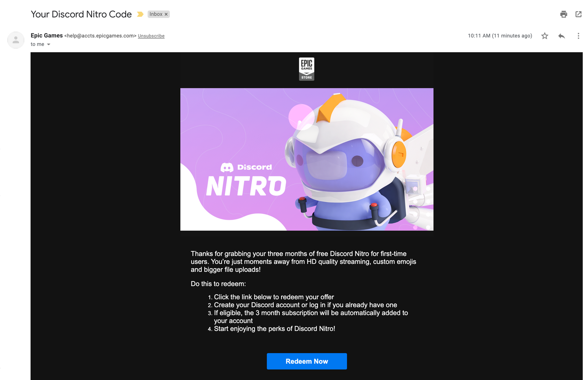Click the sender address help@accts.epicgames.com
This screenshot has width=588, height=380.
tap(100, 36)
